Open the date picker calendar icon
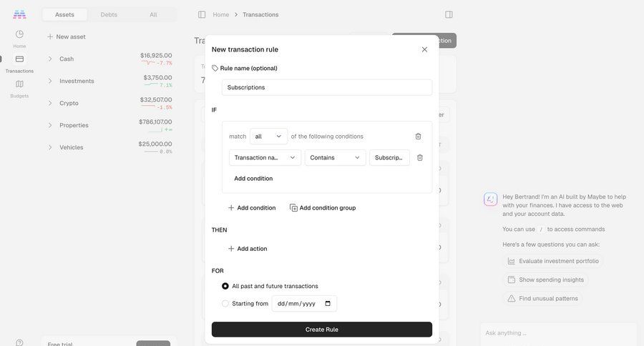The width and height of the screenshot is (644, 346). point(328,304)
